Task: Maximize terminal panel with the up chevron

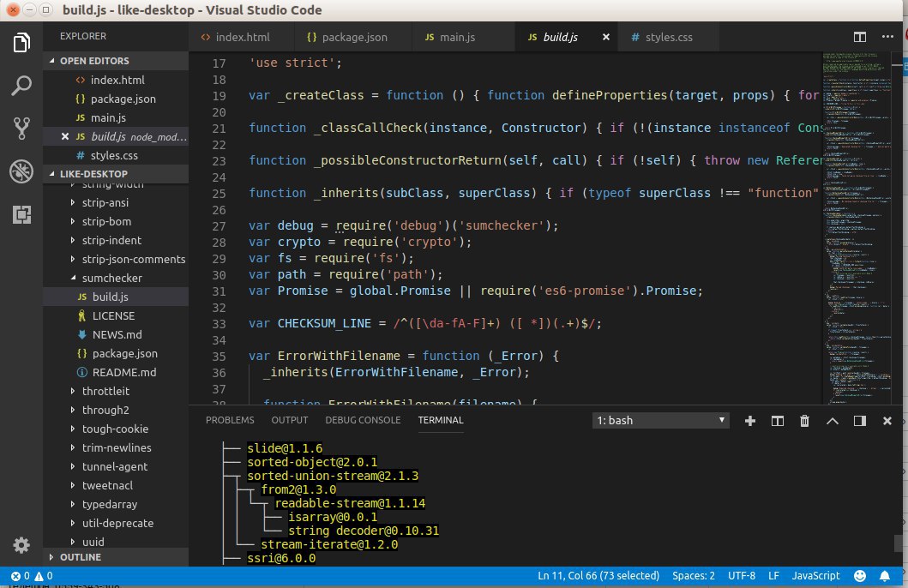Action: [x=832, y=420]
